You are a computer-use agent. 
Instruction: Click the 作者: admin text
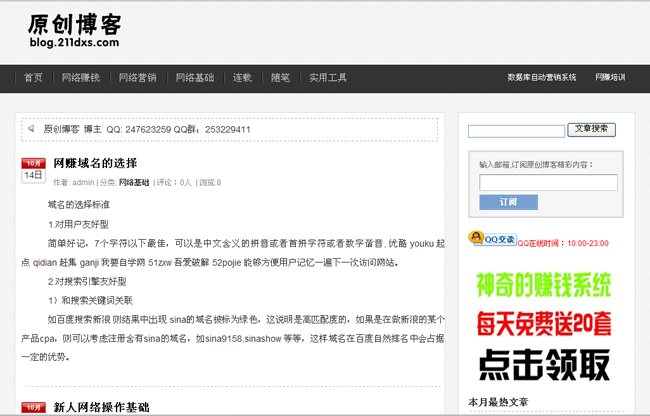pyautogui.click(x=74, y=182)
